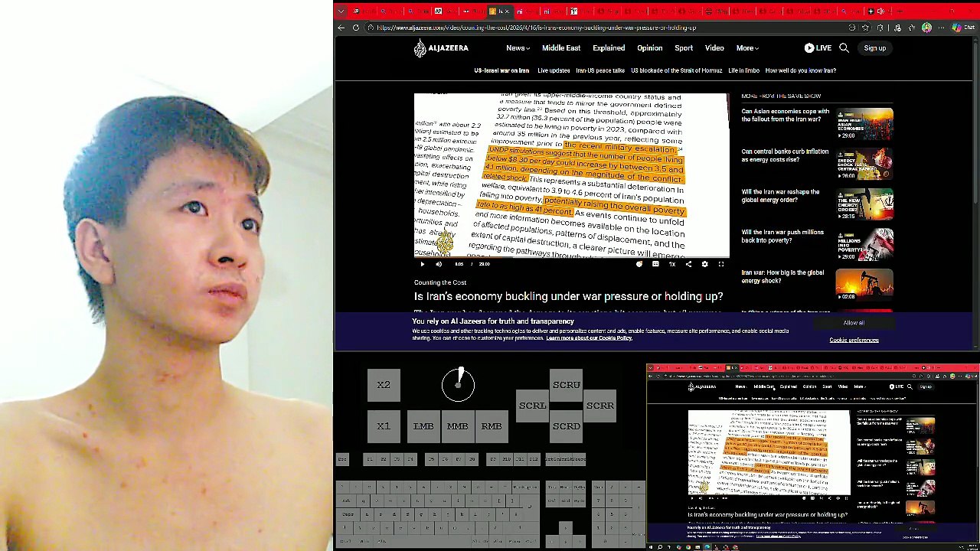Open the Sport section
Image resolution: width=980 pixels, height=551 pixels.
pyautogui.click(x=684, y=48)
